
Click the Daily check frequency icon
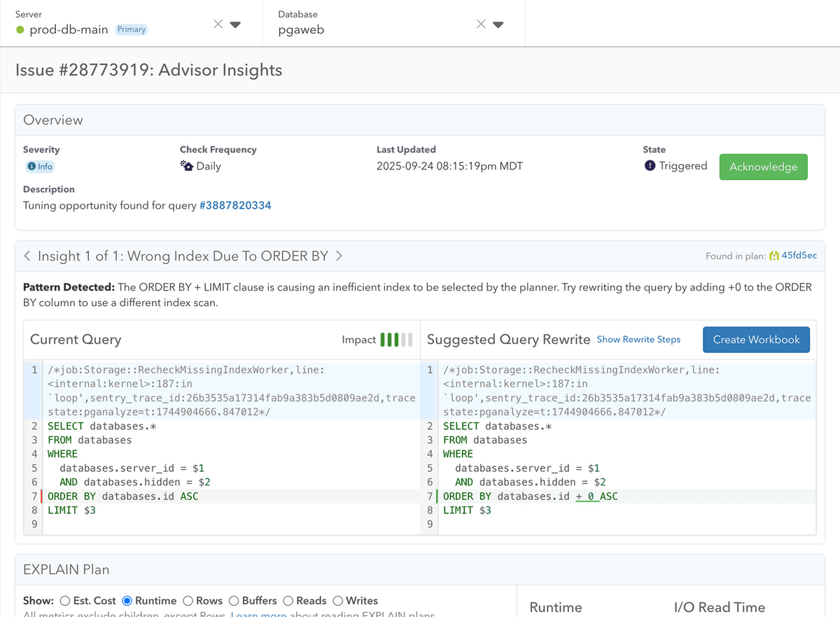click(x=186, y=166)
